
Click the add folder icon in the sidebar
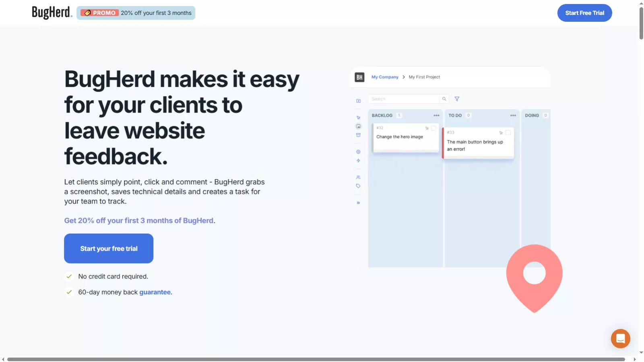(x=358, y=101)
